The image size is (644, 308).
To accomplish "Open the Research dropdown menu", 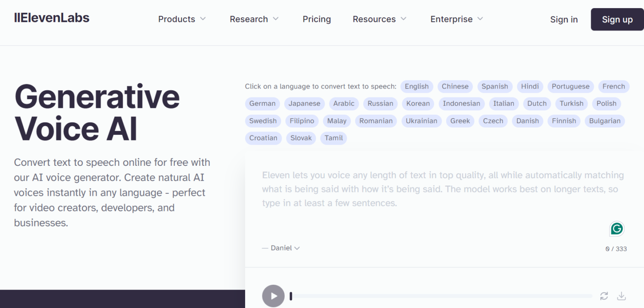I will coord(254,19).
